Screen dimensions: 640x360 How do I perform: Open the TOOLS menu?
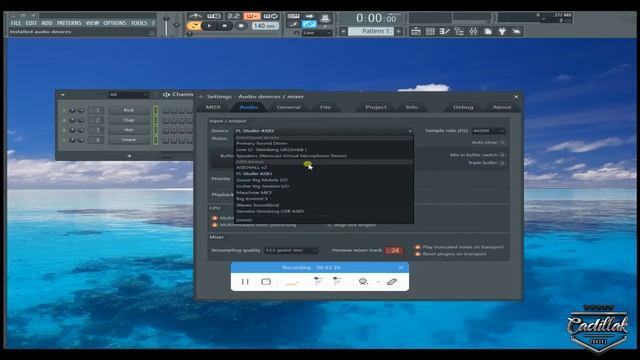click(139, 23)
